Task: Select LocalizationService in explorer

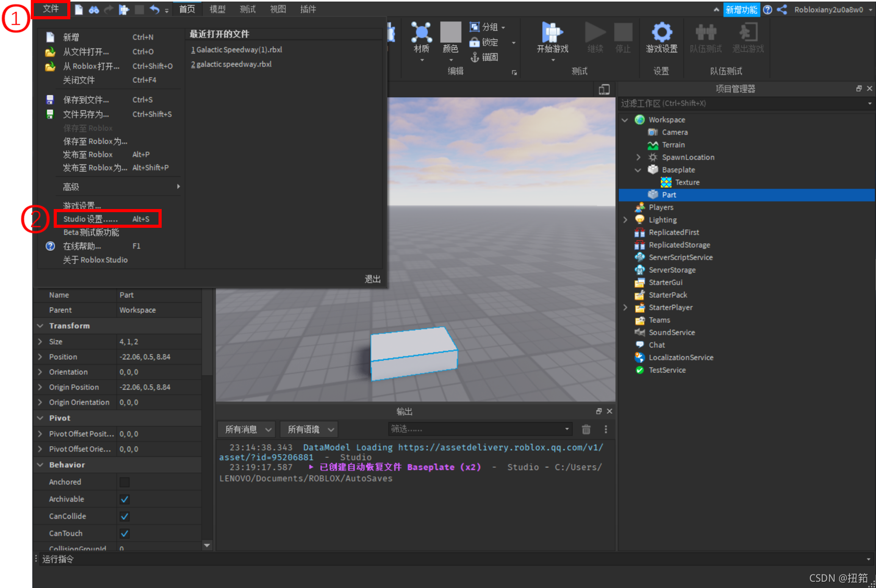Action: [681, 358]
